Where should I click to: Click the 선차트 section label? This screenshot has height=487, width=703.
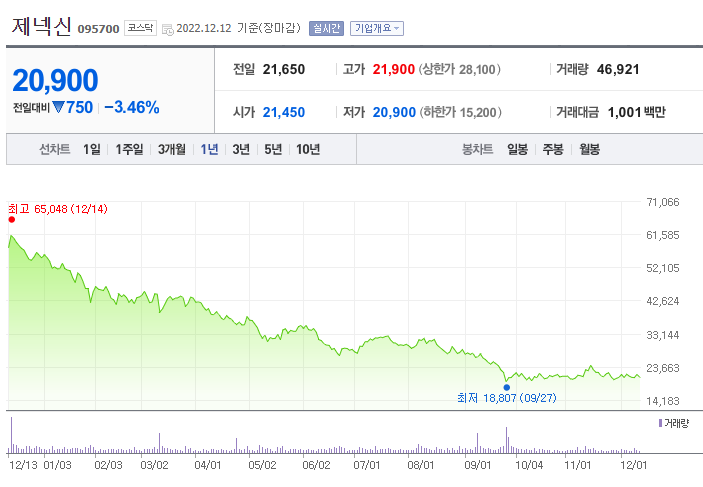tap(55, 149)
